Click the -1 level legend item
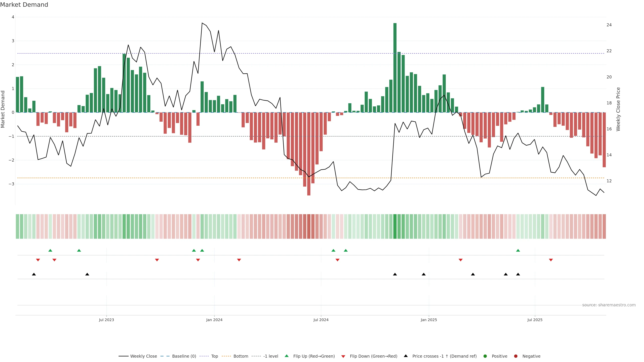This screenshot has width=644, height=362. (x=271, y=356)
